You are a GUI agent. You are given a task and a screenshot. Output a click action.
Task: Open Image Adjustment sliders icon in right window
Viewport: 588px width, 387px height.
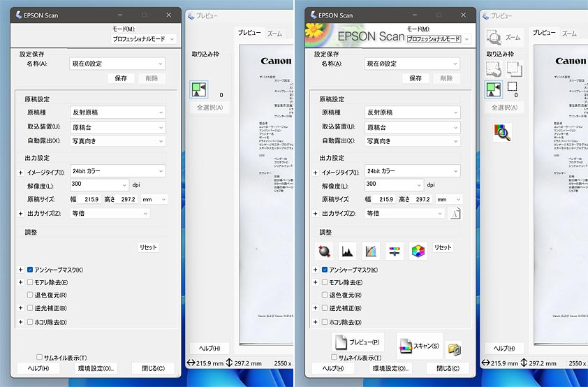click(394, 251)
